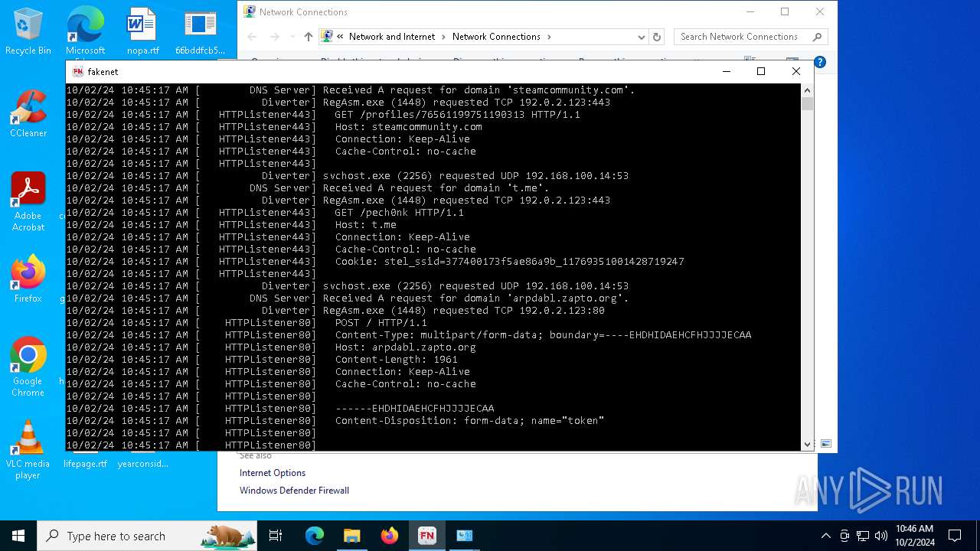Click the Cookie stel_ssid log line
The height and width of the screenshot is (551, 980).
[509, 261]
